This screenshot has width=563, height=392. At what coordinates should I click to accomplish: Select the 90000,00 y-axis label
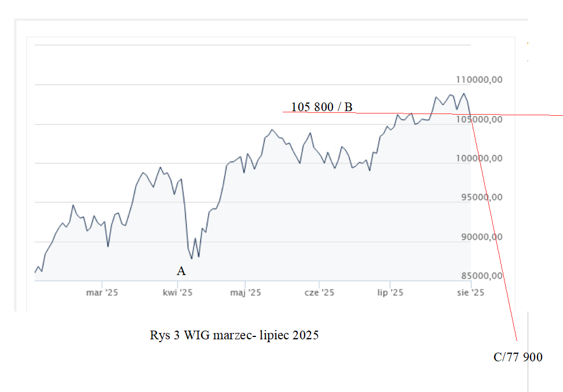pyautogui.click(x=481, y=237)
